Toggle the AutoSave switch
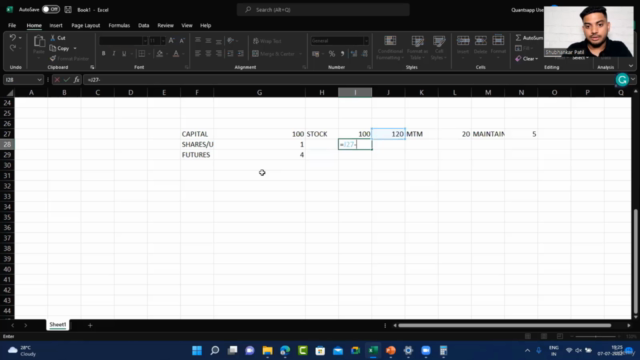Image resolution: width=640 pixels, height=360 pixels. pyautogui.click(x=51, y=9)
